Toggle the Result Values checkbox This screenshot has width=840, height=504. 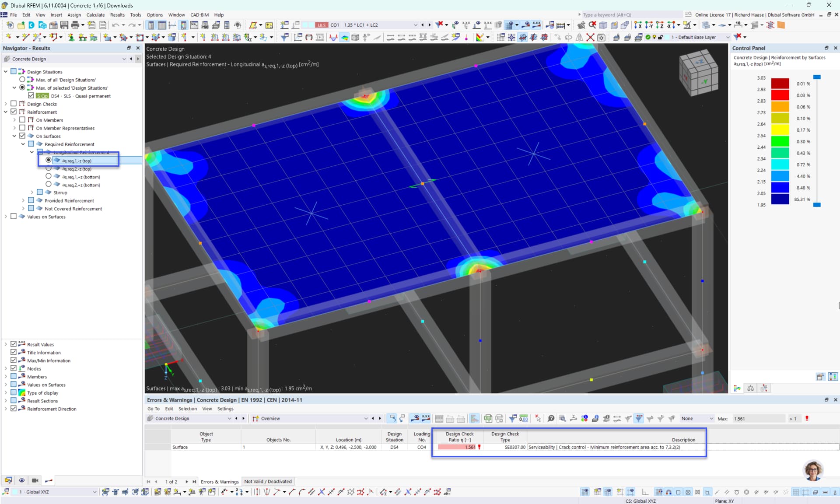click(14, 344)
